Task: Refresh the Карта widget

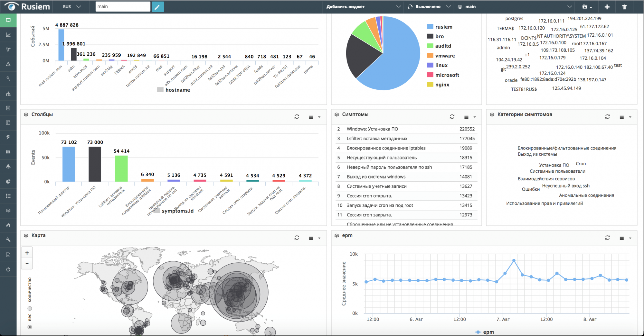Action: [x=297, y=238]
